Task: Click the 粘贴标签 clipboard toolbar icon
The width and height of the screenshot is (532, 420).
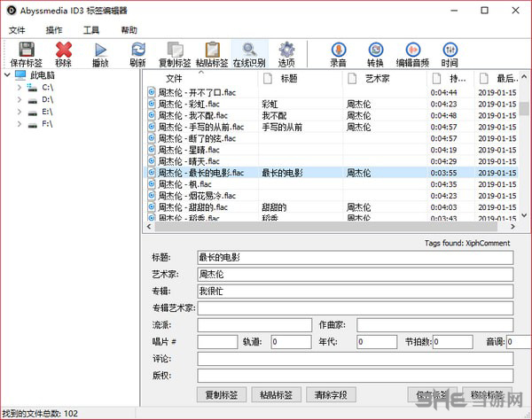Action: click(x=213, y=50)
